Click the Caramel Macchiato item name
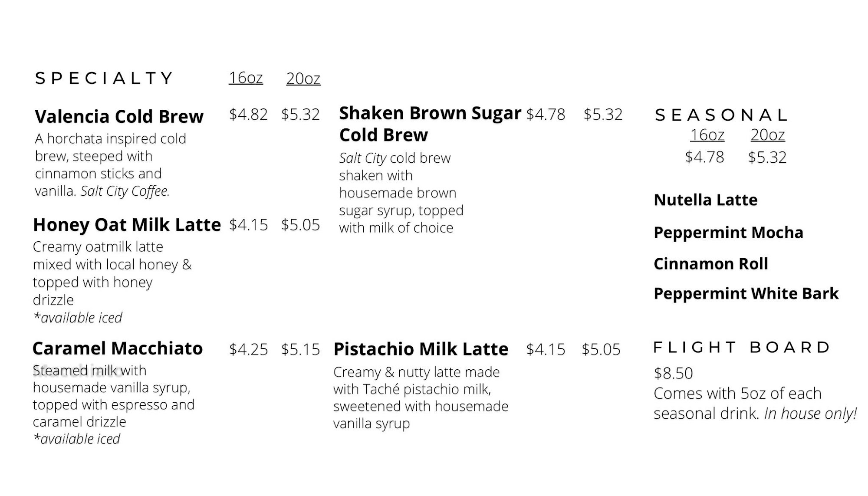Screen dimensions: 868x496 [x=118, y=348]
